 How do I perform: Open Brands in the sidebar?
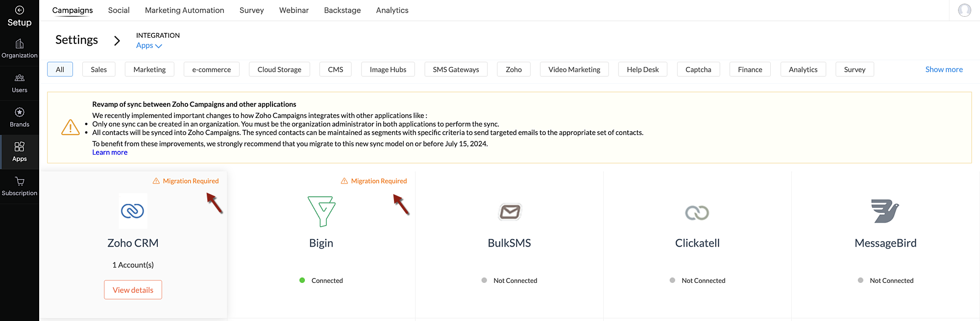click(x=20, y=118)
